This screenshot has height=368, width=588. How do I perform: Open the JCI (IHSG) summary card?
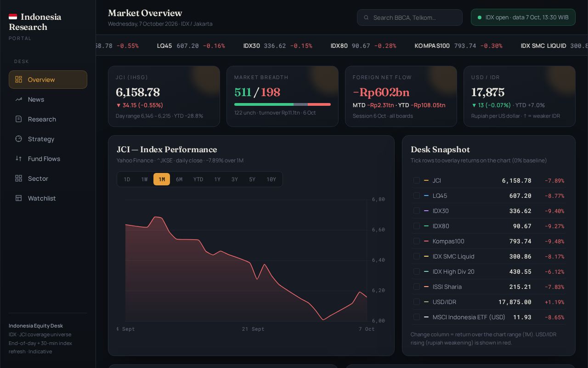164,96
